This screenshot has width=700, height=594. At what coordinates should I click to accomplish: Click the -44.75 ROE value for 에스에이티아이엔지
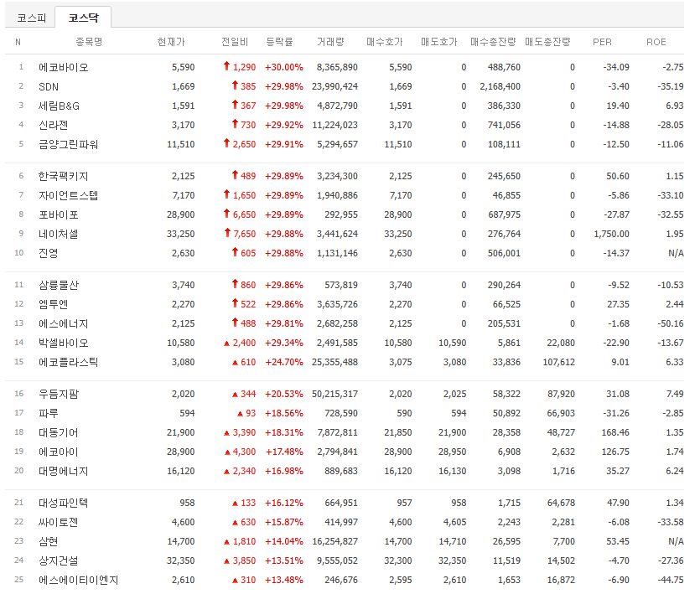pos(671,580)
